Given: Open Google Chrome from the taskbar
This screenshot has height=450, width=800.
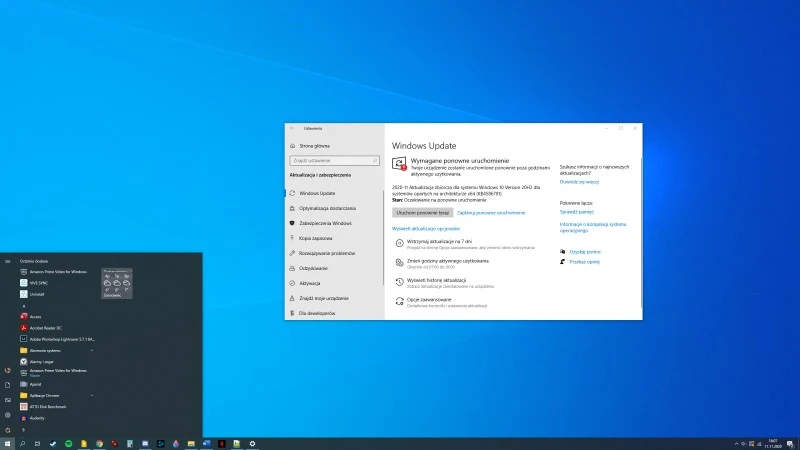Looking at the screenshot, I should (x=99, y=444).
